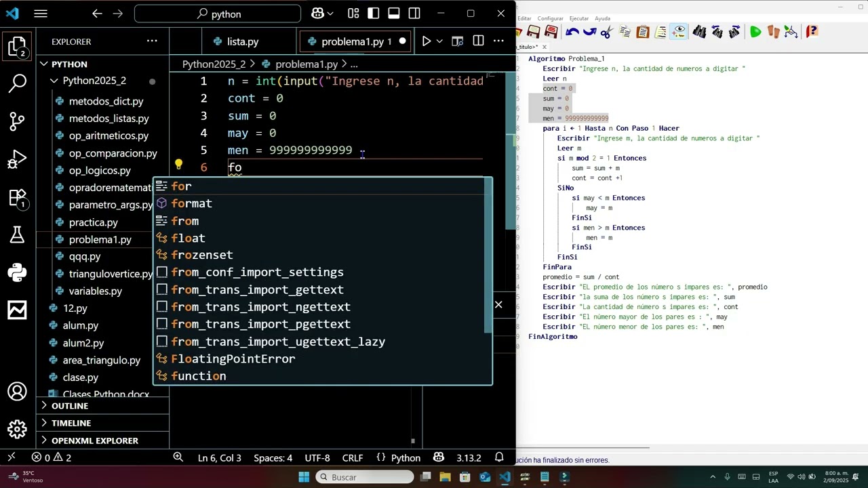The height and width of the screenshot is (488, 868).
Task: Click the Customize Layout grid button
Action: point(353,14)
